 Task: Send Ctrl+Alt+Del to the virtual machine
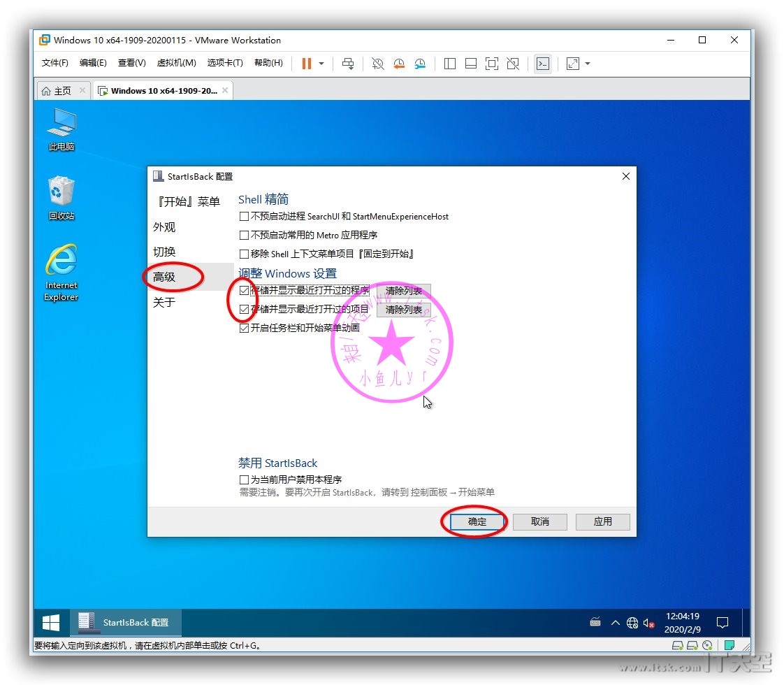click(348, 64)
